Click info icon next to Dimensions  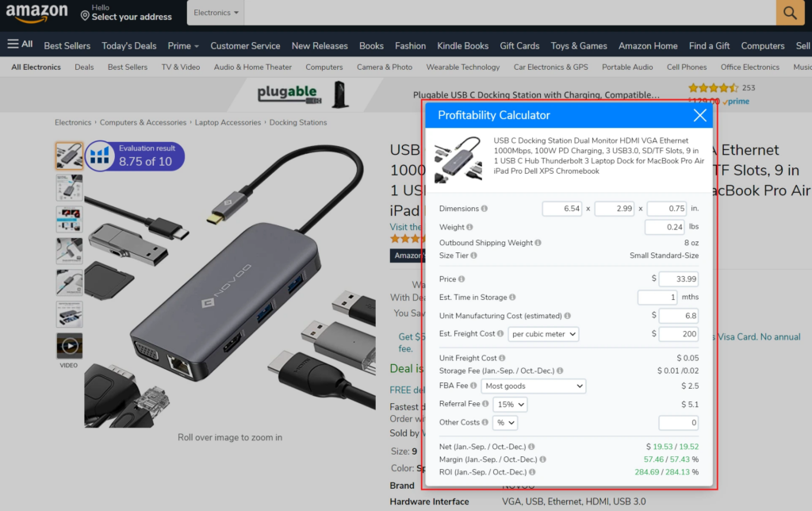pos(485,209)
